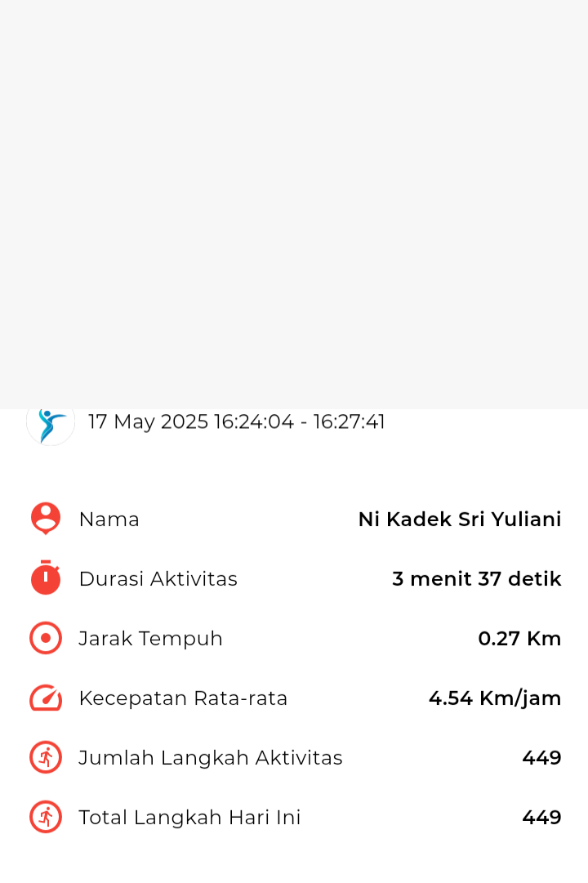Screen dimensions: 588x883
Task: Click the Durasi Aktivitas label
Action: coord(158,579)
